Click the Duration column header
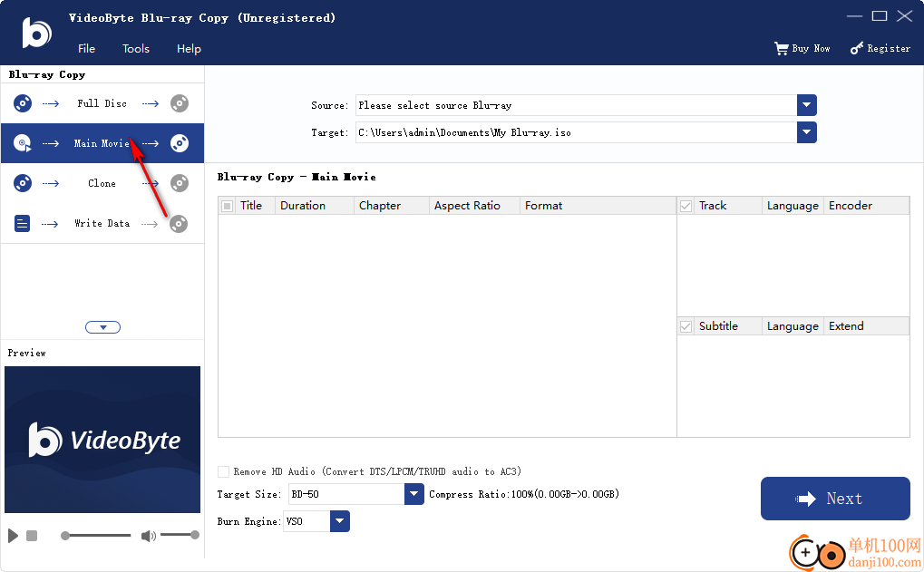The height and width of the screenshot is (572, 924). pyautogui.click(x=315, y=206)
